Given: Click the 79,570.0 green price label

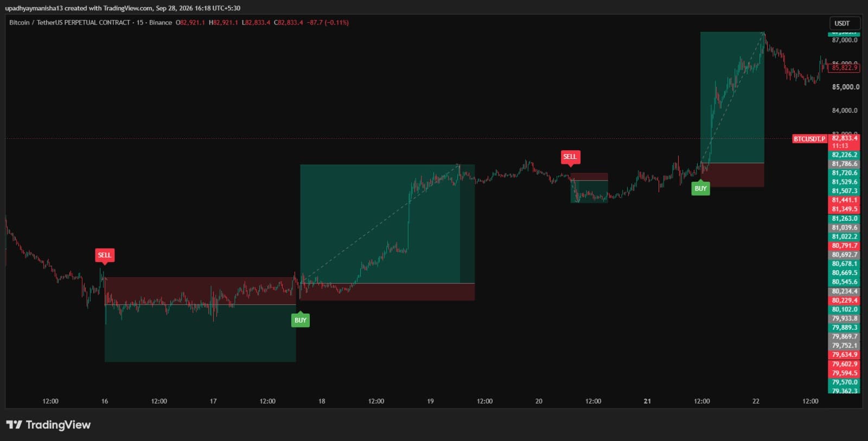Looking at the screenshot, I should click(845, 382).
